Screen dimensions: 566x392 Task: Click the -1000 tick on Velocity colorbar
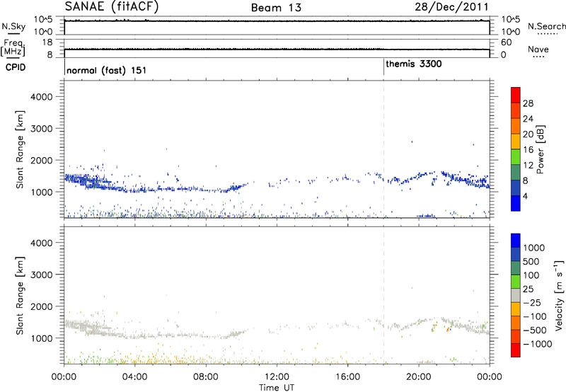pyautogui.click(x=538, y=344)
